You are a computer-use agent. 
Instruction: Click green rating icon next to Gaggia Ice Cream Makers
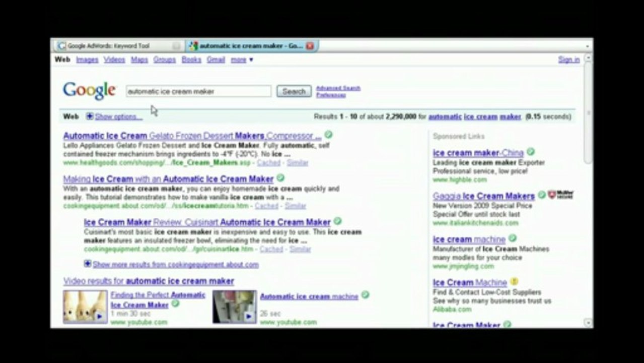click(x=541, y=195)
